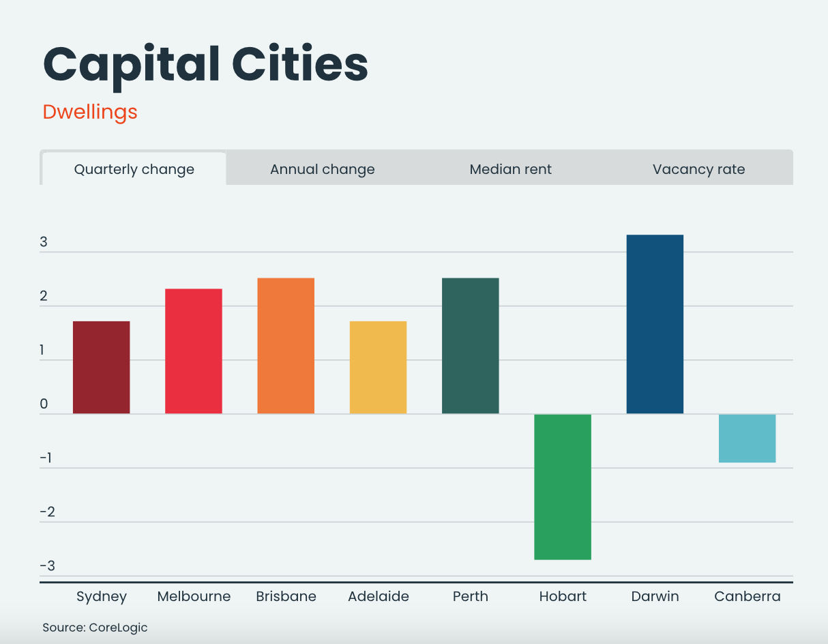The width and height of the screenshot is (828, 644).
Task: Select the dark green Perth bar
Action: [x=470, y=346]
